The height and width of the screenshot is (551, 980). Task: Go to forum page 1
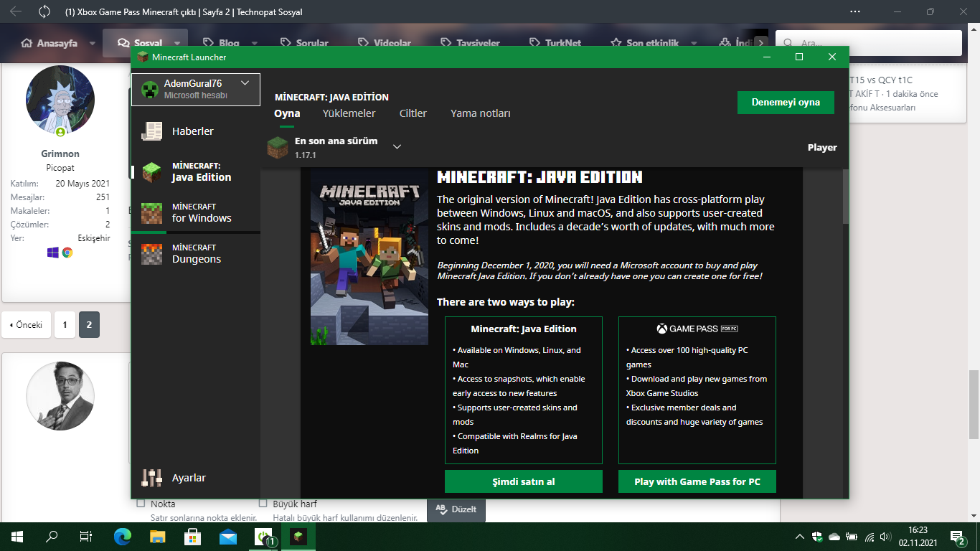[65, 325]
